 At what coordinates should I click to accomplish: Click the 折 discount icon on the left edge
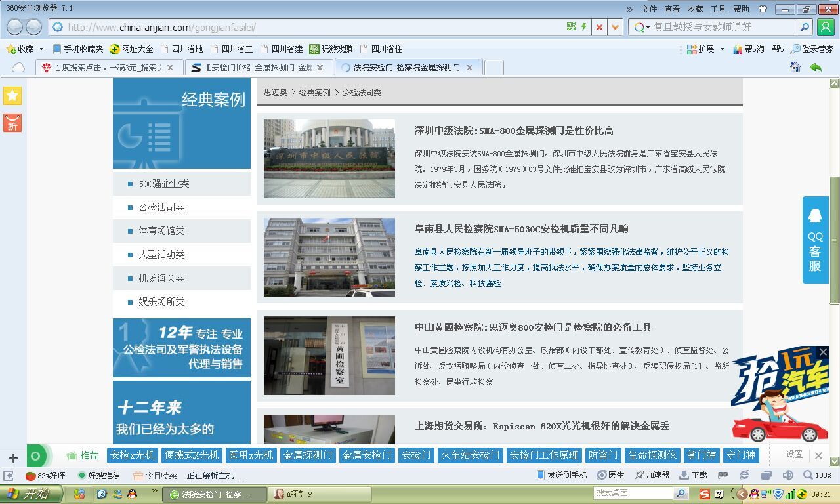click(12, 122)
